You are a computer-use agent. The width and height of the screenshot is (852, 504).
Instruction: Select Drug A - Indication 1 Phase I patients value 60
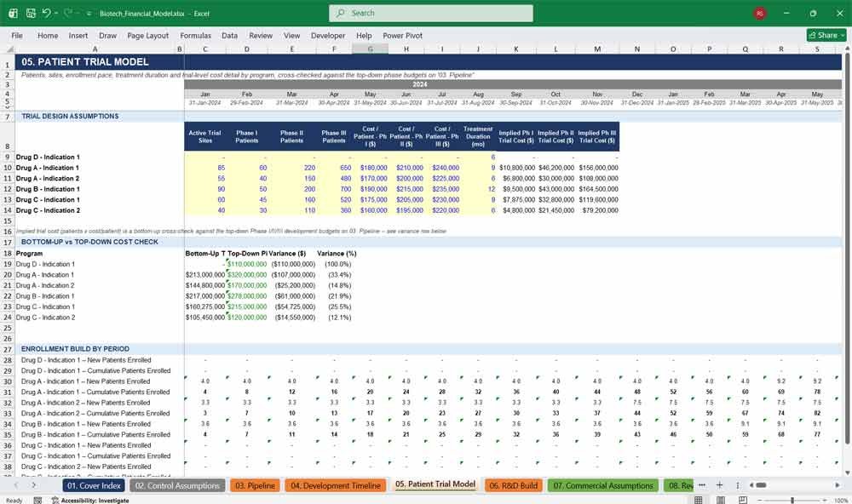click(247, 168)
